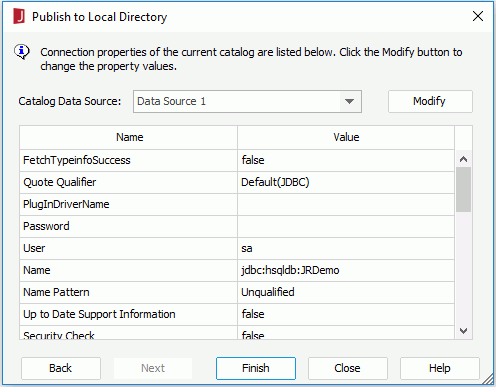Click the Unqualified value cell
The width and height of the screenshot is (496, 387).
click(x=346, y=292)
